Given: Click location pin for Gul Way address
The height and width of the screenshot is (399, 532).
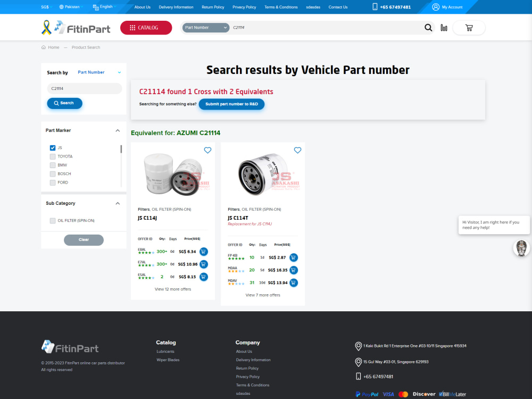Looking at the screenshot, I should pyautogui.click(x=358, y=362).
